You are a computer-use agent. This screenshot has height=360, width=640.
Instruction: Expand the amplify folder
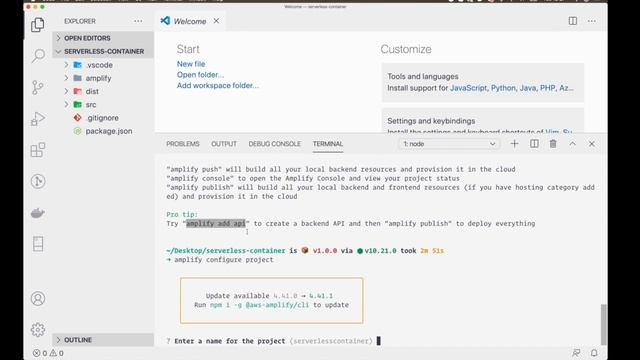[103, 78]
